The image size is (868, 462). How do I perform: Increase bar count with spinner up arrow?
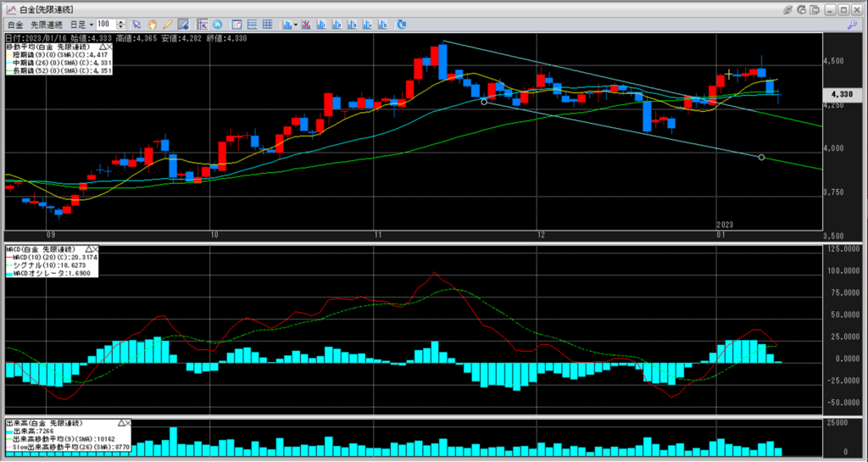120,22
